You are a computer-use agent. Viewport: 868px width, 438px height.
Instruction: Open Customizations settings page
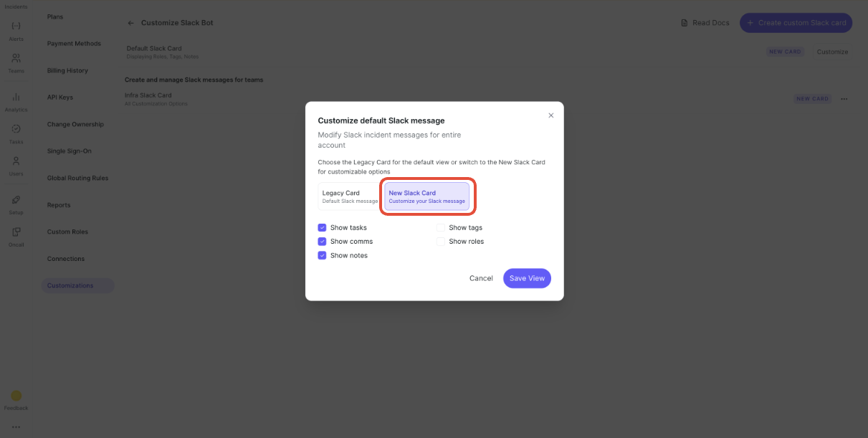(77, 285)
